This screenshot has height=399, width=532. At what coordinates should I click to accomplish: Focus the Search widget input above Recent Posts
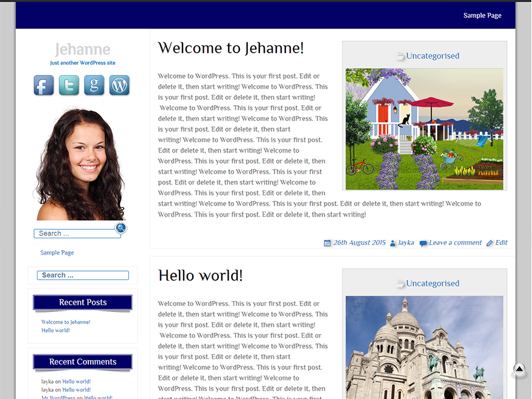(83, 275)
